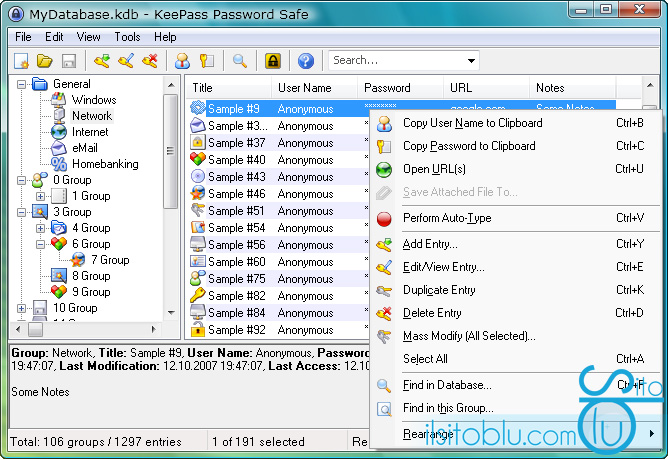Collapse the General group tree node
Image resolution: width=668 pixels, height=459 pixels.
pos(21,84)
